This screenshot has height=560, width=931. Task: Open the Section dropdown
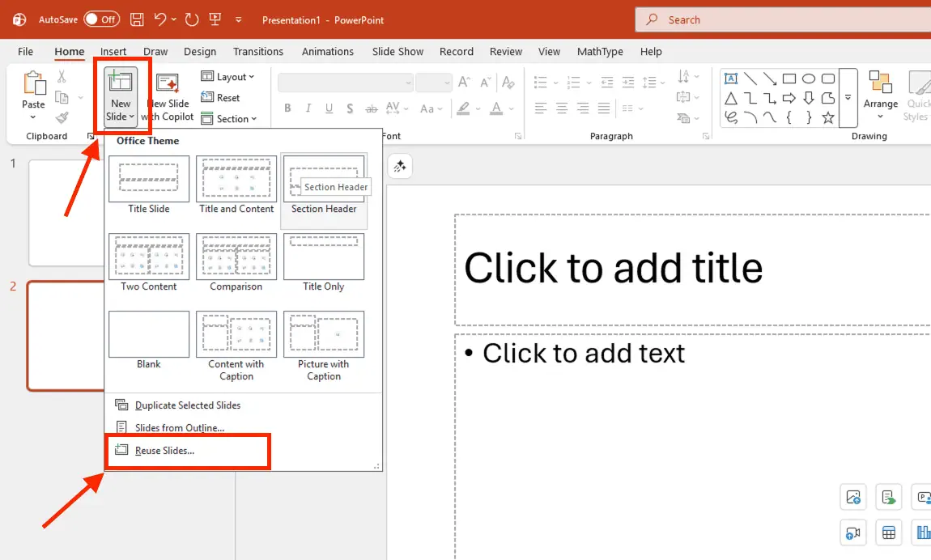click(x=228, y=119)
